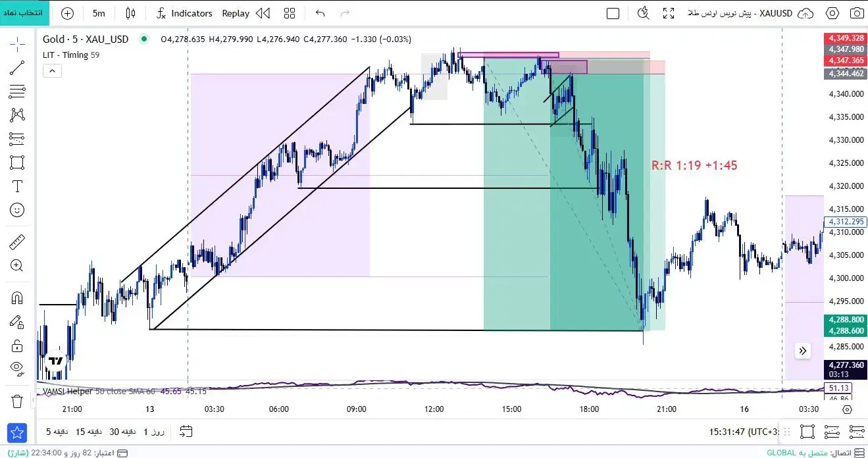
Task: Toggle lock all drawing tools
Action: tap(17, 345)
